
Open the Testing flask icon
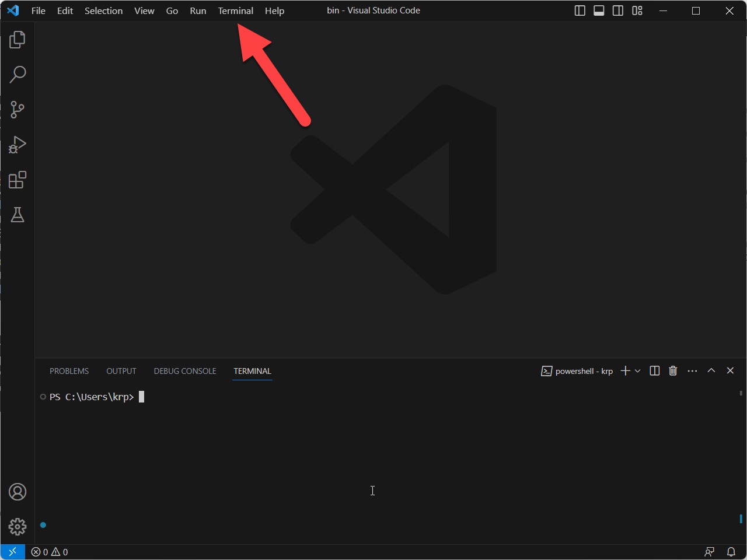click(18, 215)
